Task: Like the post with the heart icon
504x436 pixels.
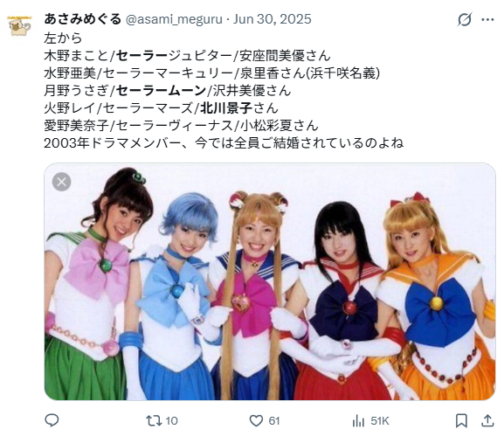Action: [x=256, y=420]
